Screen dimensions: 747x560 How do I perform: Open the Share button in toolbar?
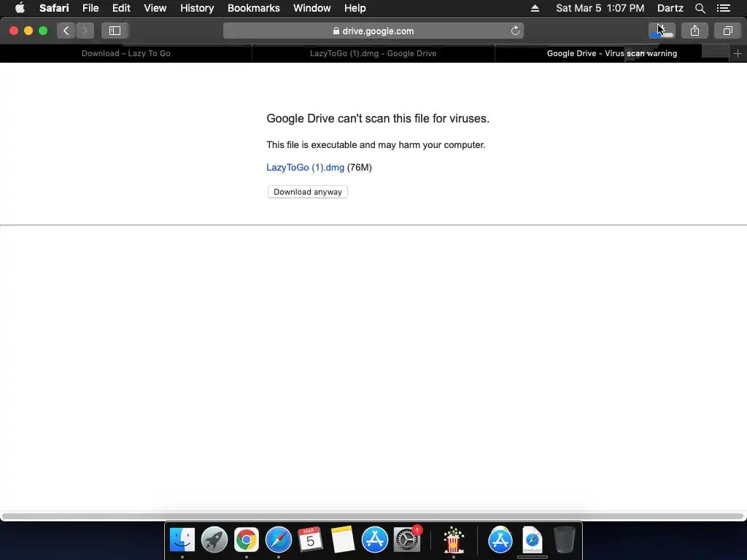click(694, 31)
